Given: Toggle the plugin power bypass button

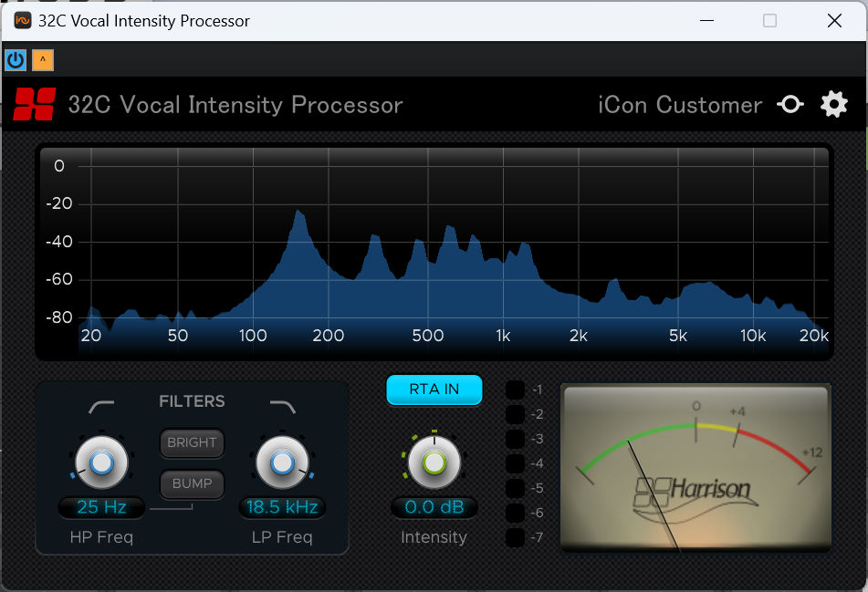Looking at the screenshot, I should coord(16,60).
